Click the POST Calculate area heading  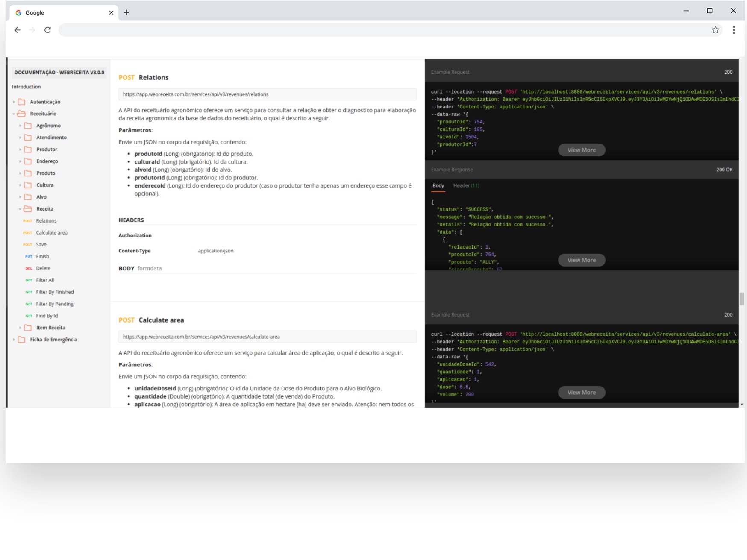click(x=151, y=320)
